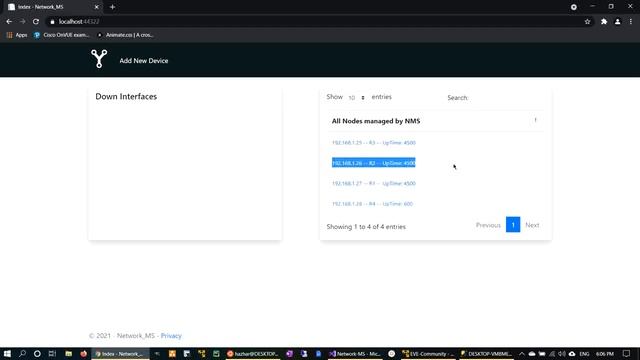Screen dimensions: 640x360
Task: Open the Add New Device page
Action: tap(144, 60)
